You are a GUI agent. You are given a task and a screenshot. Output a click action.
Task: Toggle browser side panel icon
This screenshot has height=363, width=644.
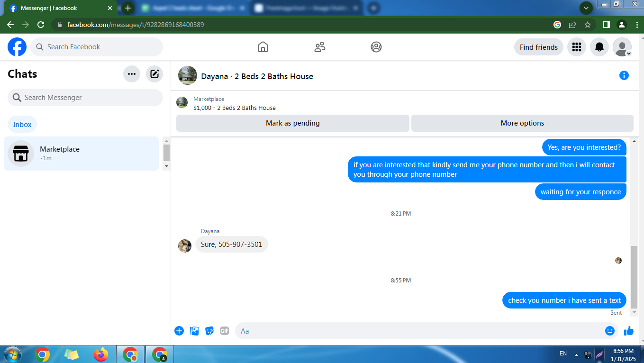606,25
